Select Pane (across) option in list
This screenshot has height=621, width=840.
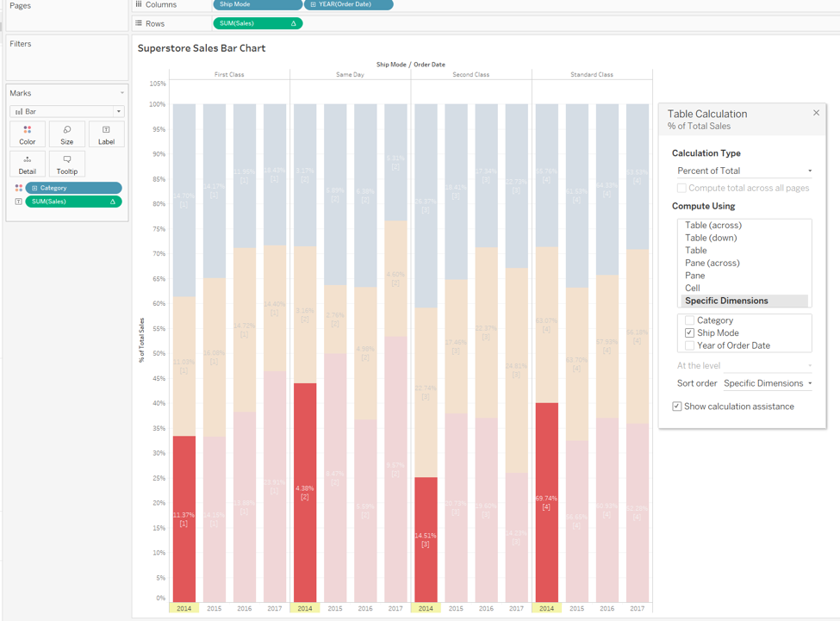712,264
